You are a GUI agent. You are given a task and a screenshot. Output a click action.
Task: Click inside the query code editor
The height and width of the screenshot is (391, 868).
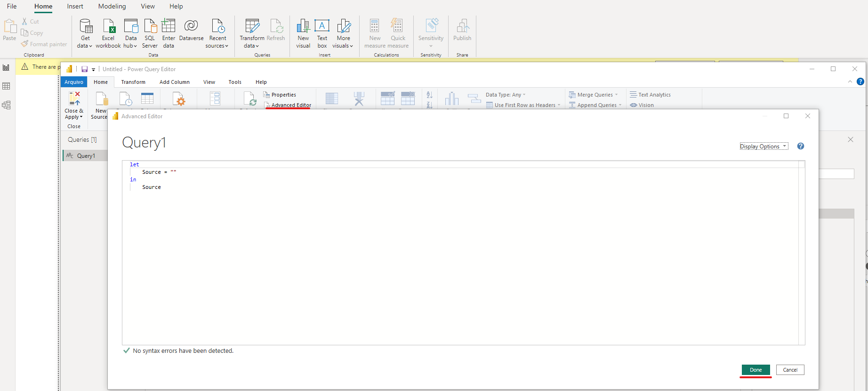tap(460, 253)
